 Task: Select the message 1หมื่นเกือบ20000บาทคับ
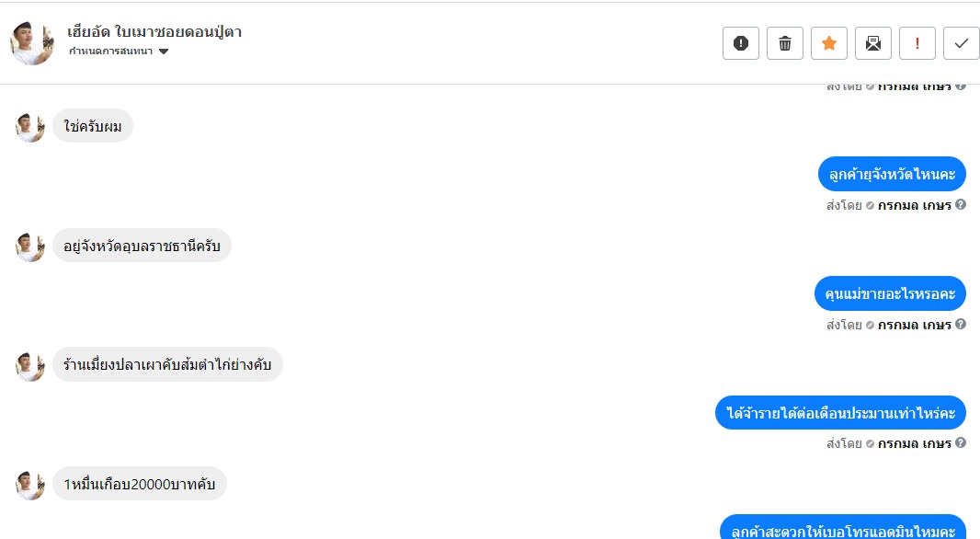click(x=140, y=483)
